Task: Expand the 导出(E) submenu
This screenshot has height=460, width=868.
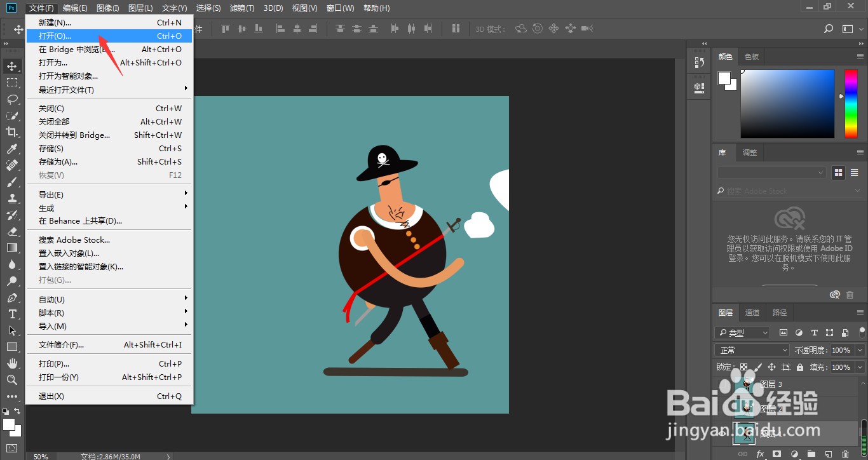Action: point(109,194)
